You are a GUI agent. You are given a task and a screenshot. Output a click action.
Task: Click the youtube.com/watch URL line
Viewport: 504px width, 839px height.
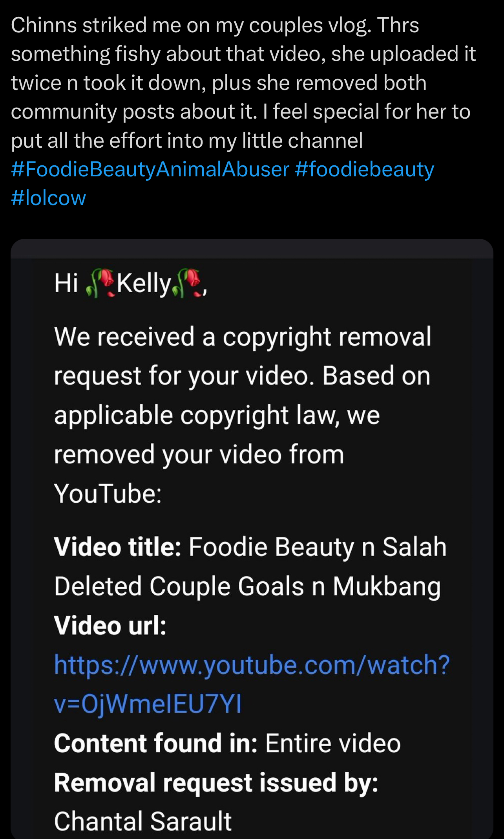252,665
